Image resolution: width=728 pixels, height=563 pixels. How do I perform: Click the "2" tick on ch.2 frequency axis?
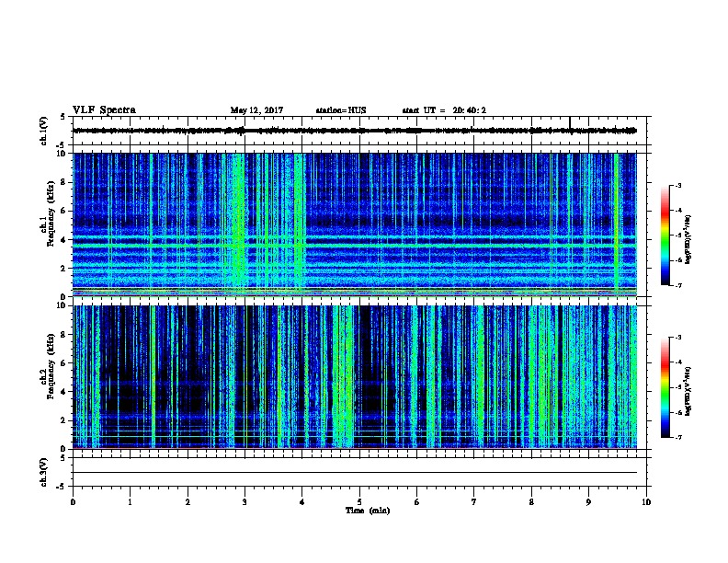pos(63,420)
